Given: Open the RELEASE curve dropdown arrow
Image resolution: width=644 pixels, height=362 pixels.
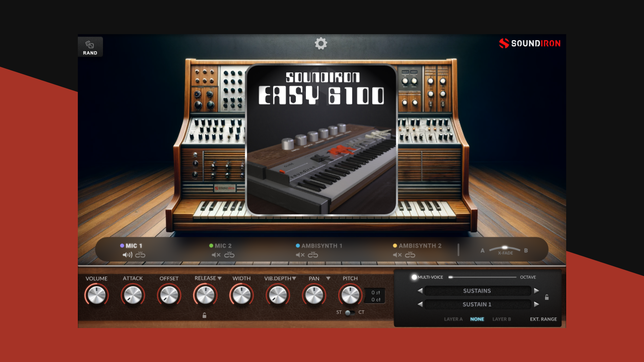Looking at the screenshot, I should pyautogui.click(x=220, y=278).
